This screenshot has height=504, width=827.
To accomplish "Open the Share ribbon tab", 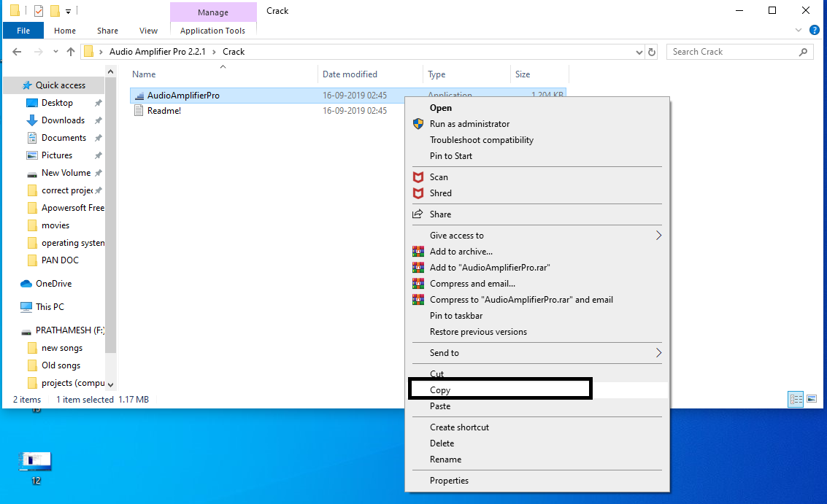I will [x=107, y=31].
